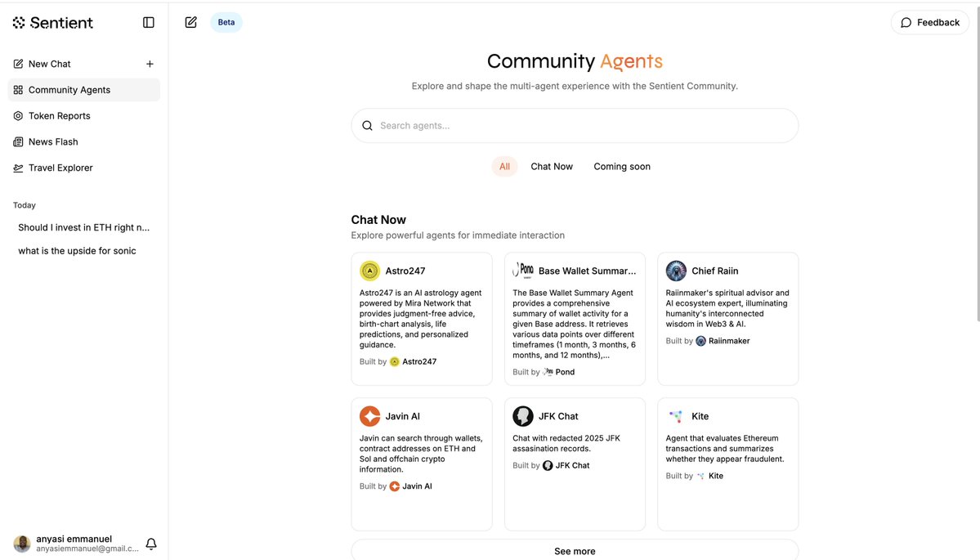The width and height of the screenshot is (980, 560).
Task: Open the Base Wallet Summary agent card
Action: pos(575,319)
